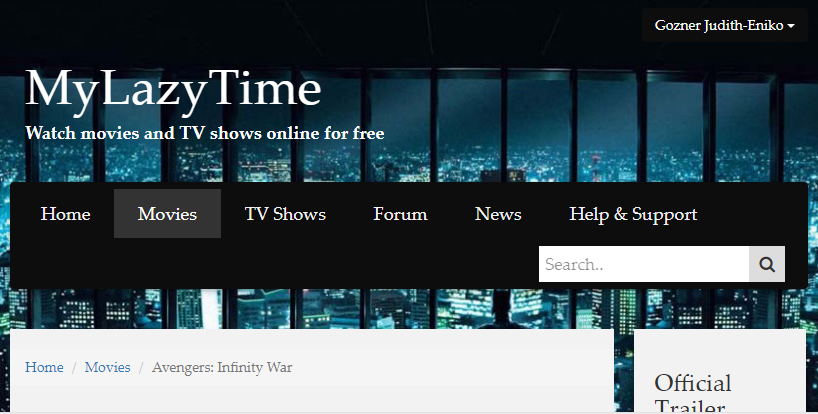818x414 pixels.
Task: Open the TV Shows navigation tab
Action: 285,214
